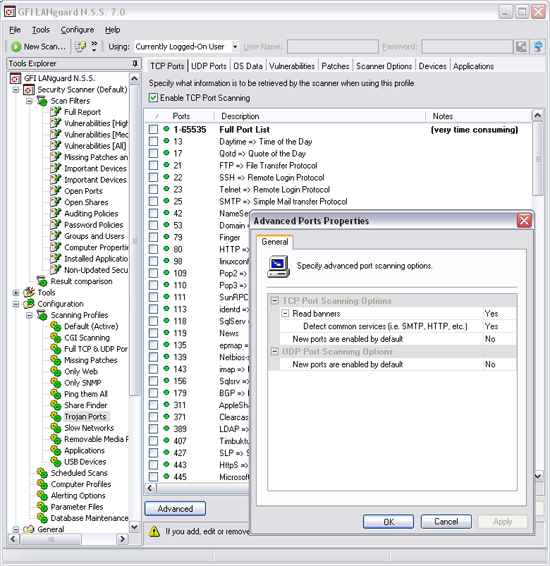550x566 pixels.
Task: Click the Open Ports filter icon
Action: [56, 191]
